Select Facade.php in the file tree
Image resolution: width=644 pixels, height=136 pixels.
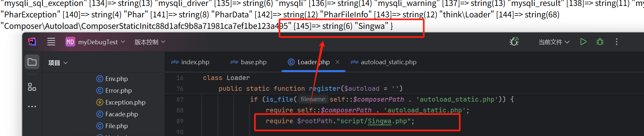tap(121, 114)
